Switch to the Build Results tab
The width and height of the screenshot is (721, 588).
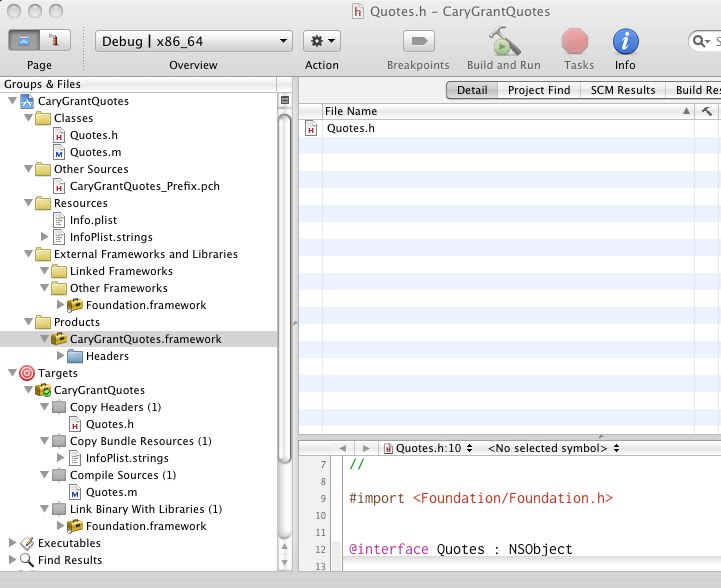tap(694, 90)
